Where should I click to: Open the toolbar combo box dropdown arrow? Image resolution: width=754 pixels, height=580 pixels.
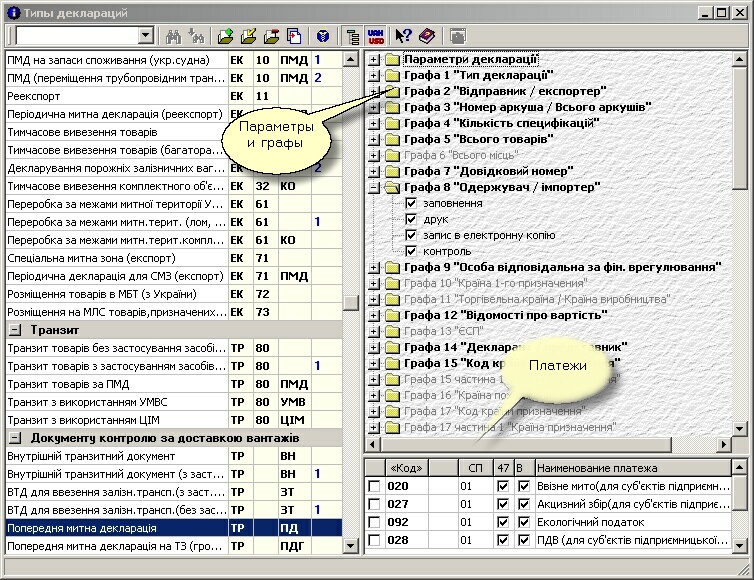click(145, 36)
